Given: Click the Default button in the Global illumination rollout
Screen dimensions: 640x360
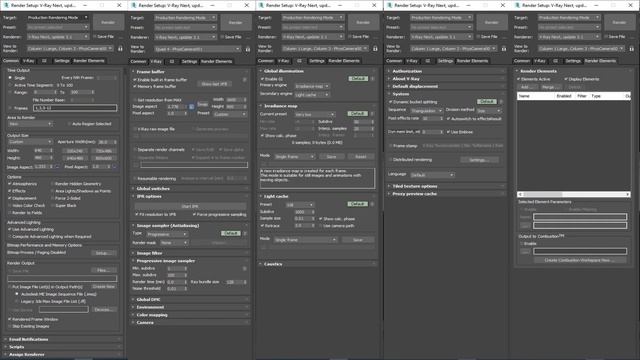Looking at the screenshot, I should pyautogui.click(x=358, y=78).
